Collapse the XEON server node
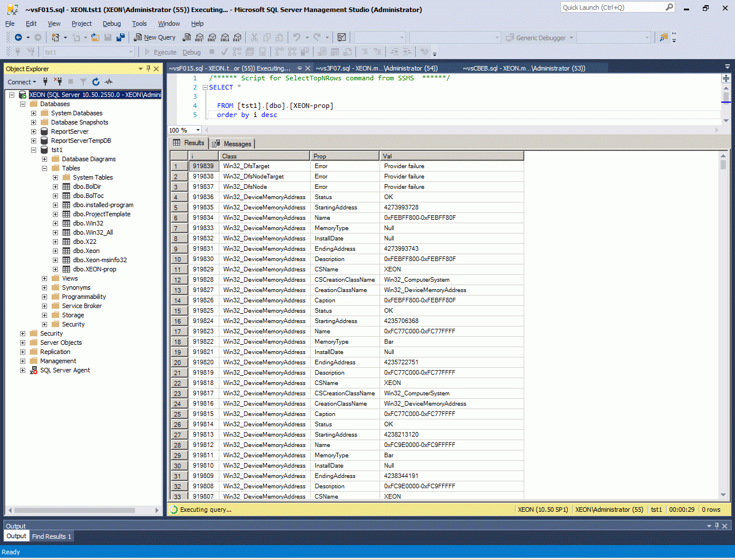The width and height of the screenshot is (735, 560). pos(12,95)
